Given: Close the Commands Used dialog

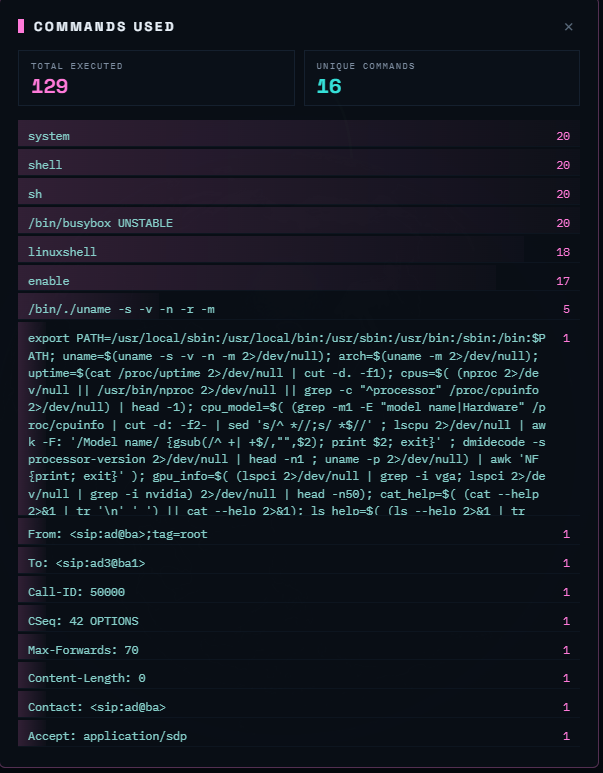Looking at the screenshot, I should click(568, 27).
